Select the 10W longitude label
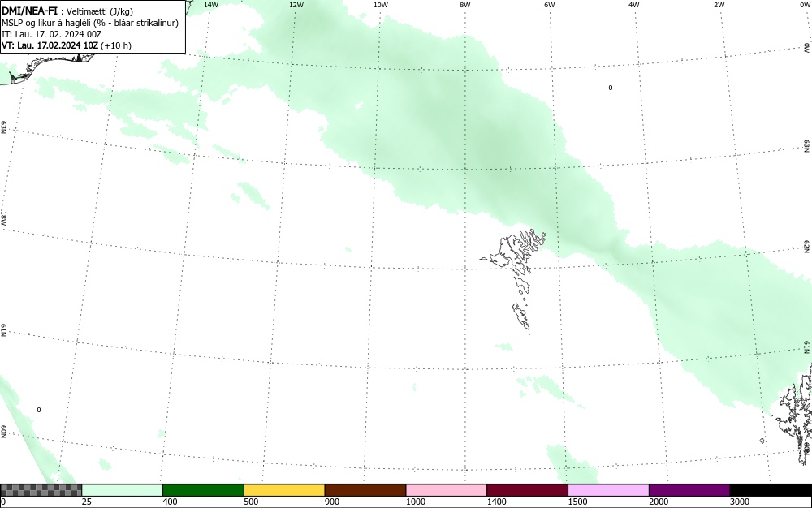This screenshot has height=508, width=812. 381,5
